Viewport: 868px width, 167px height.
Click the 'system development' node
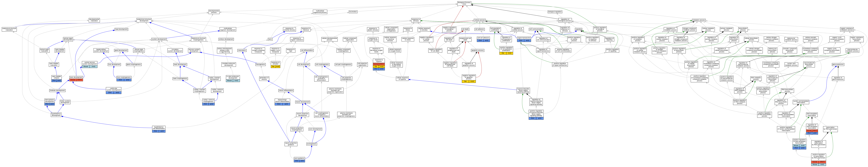click(159, 39)
